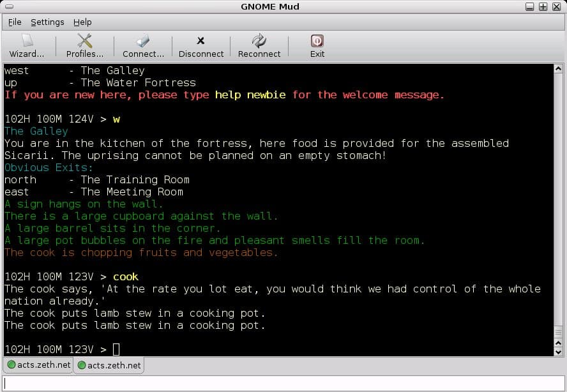Click the 'A large barrel sits in the corner' line
This screenshot has height=392, width=567.
coord(112,229)
